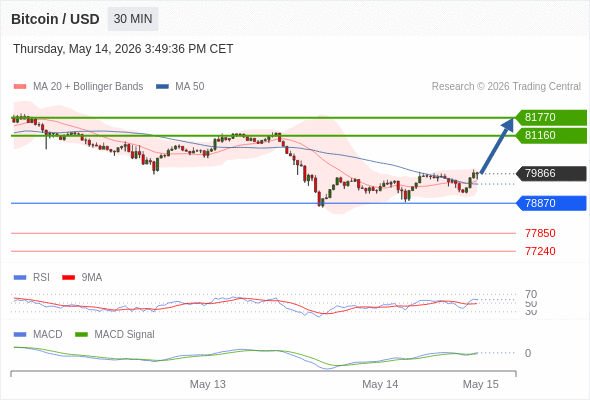This screenshot has width=590, height=400.
Task: Click the blue upward forecast arrow
Action: 497,146
